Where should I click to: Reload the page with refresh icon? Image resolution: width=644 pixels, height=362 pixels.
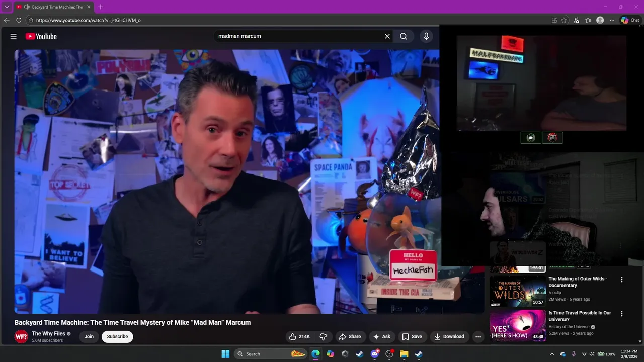[19, 20]
